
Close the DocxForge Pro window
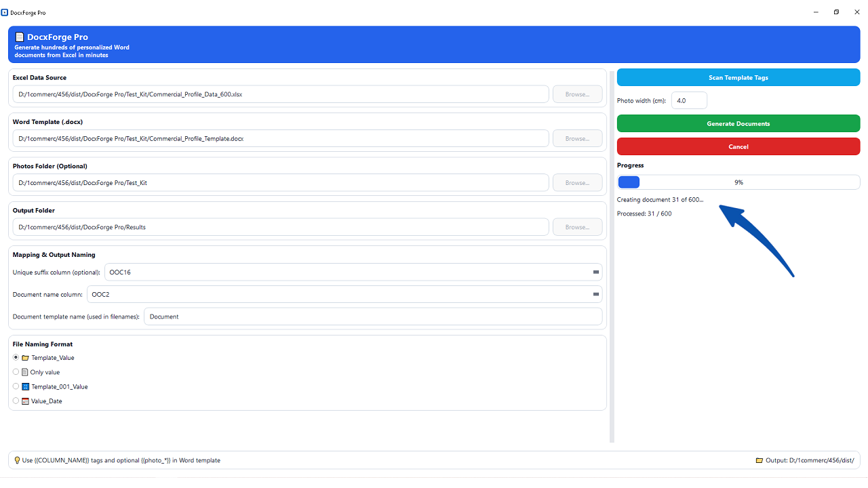[x=856, y=12]
